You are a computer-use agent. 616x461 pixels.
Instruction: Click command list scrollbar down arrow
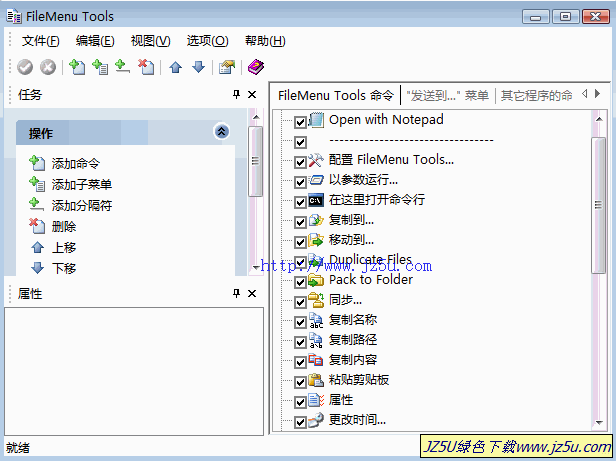599,422
